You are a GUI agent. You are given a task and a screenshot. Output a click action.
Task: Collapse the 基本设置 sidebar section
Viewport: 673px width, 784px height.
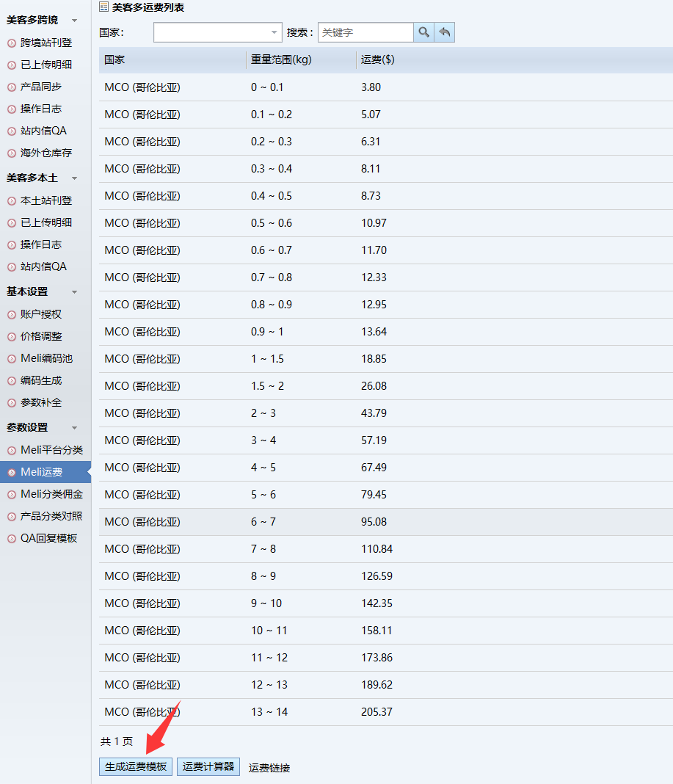[x=74, y=292]
